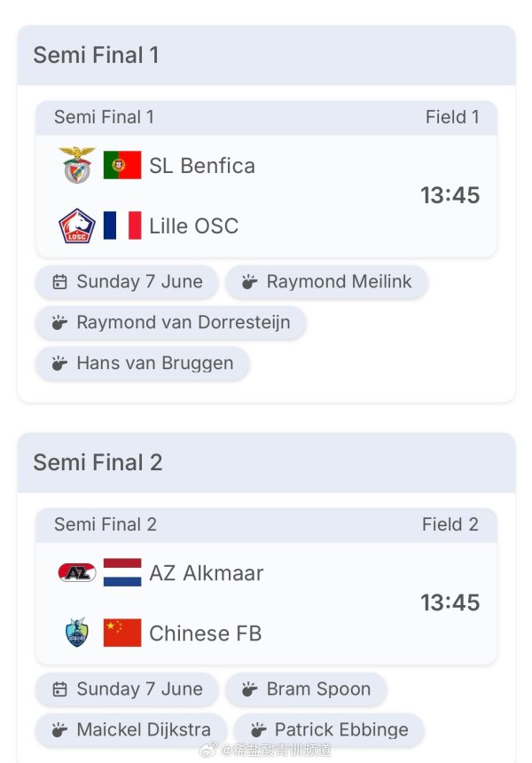The height and width of the screenshot is (763, 532).
Task: Click the calendar icon in Semi Final 1
Action: [x=59, y=282]
